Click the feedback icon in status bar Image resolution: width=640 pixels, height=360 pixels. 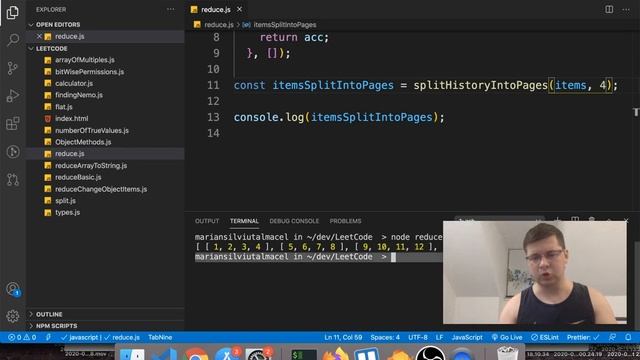tap(612, 338)
